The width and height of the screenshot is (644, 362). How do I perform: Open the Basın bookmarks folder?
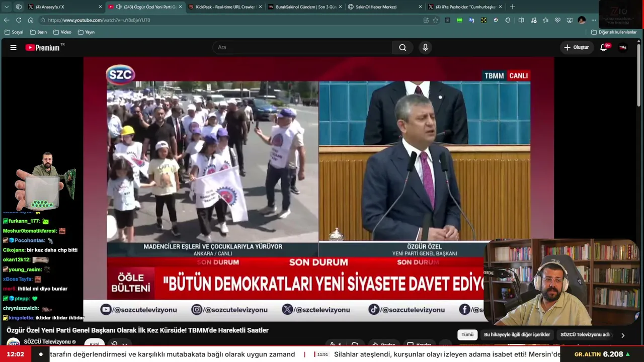39,32
